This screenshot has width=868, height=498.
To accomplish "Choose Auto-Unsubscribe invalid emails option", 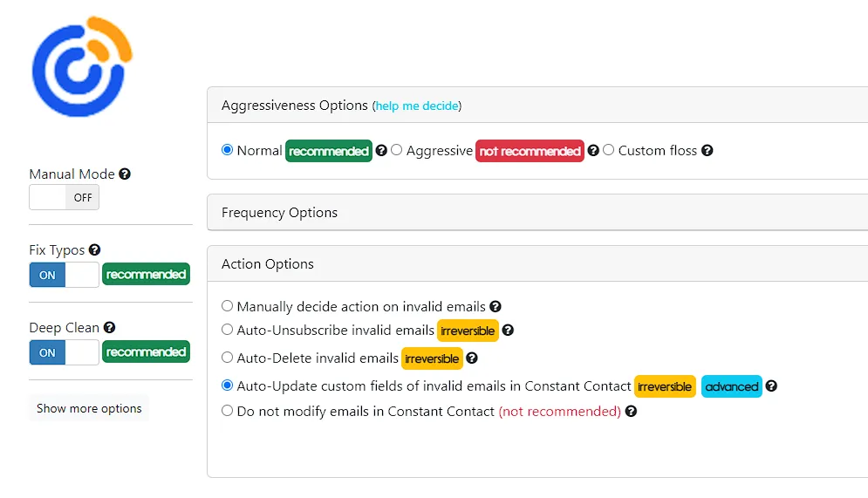I will click(x=227, y=330).
